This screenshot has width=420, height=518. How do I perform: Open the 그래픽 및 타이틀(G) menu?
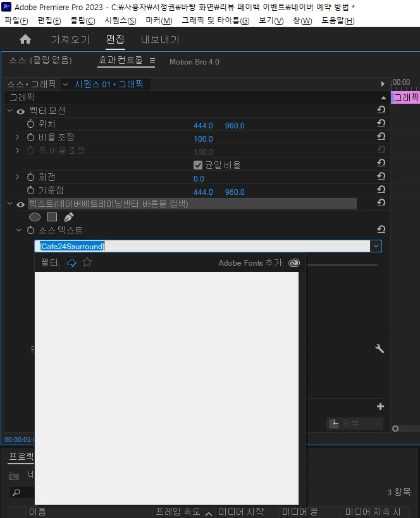click(216, 20)
